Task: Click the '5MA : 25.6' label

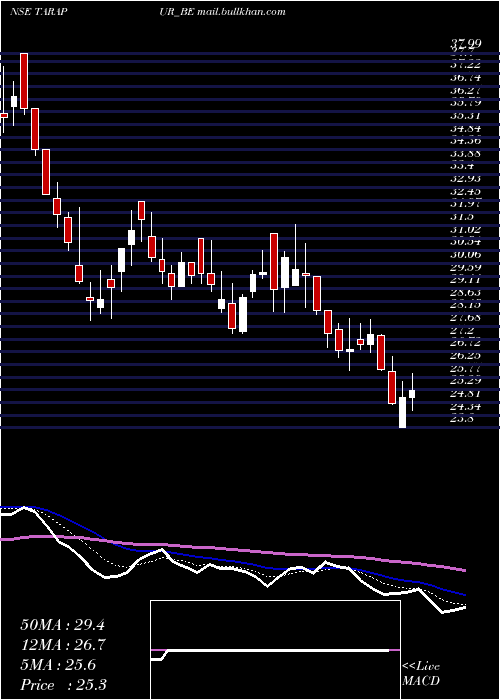Action: click(x=58, y=665)
